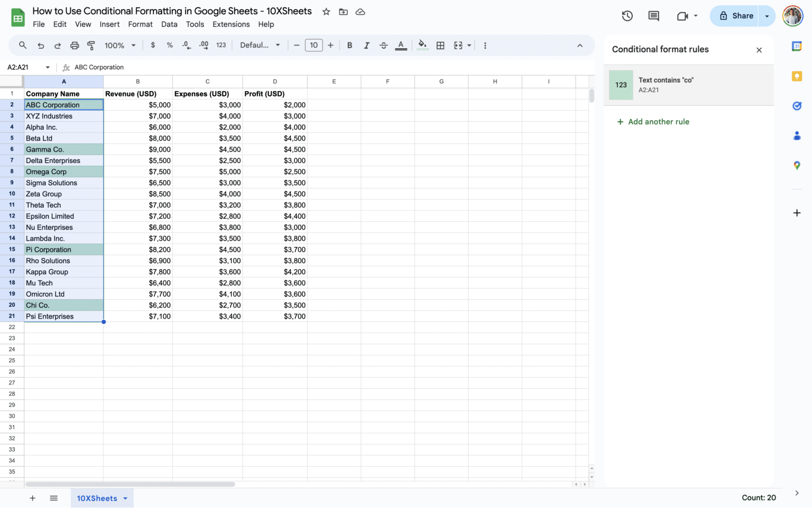The height and width of the screenshot is (508, 812).
Task: Open the comments icon in header
Action: coord(653,16)
